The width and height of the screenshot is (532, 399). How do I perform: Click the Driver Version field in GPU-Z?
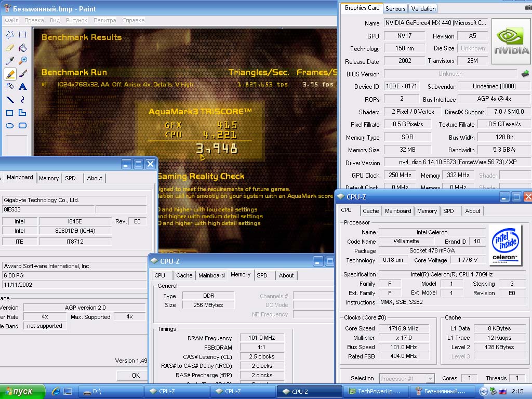(x=457, y=163)
